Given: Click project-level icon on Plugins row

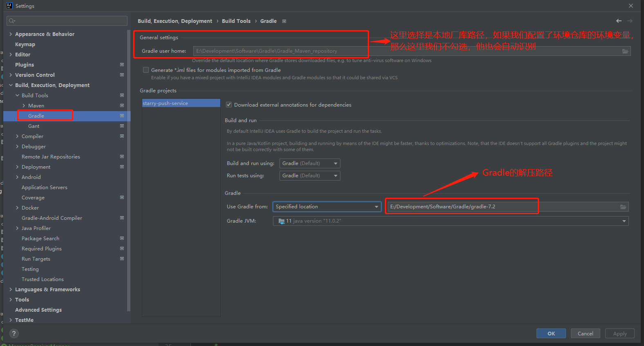Looking at the screenshot, I should (x=122, y=65).
